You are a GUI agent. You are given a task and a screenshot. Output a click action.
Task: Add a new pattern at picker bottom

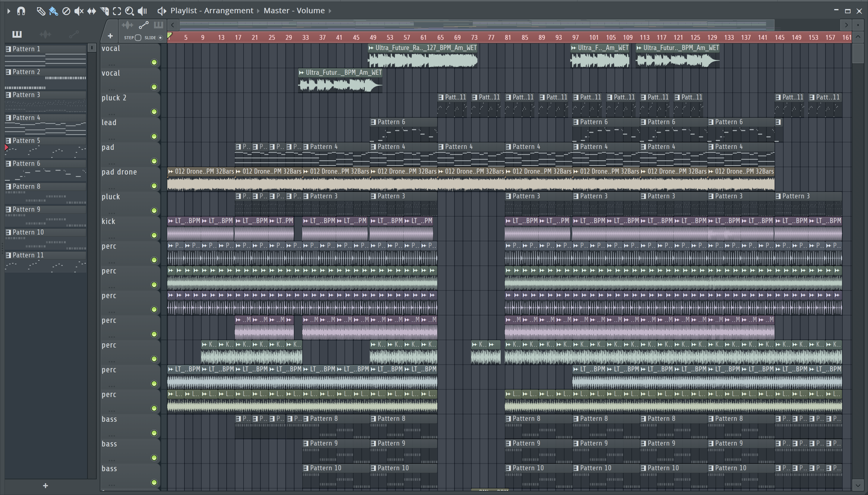point(46,486)
